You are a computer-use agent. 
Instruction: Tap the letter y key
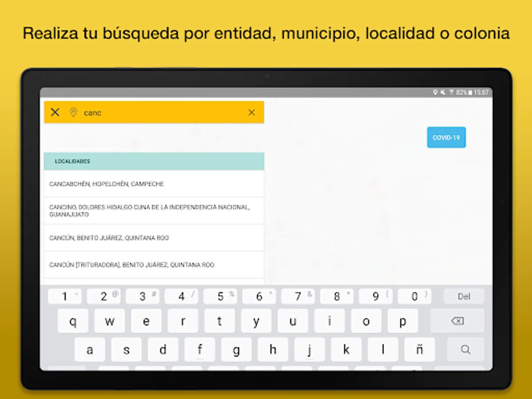click(x=256, y=321)
